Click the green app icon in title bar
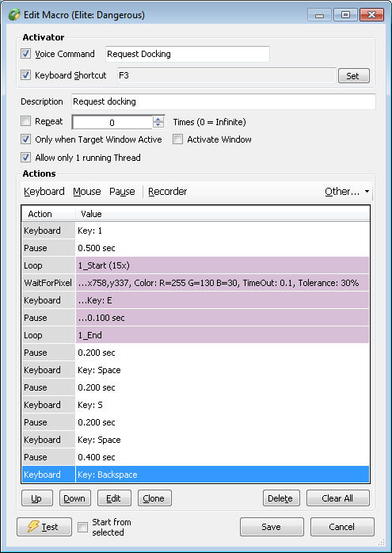This screenshot has width=392, height=553. coord(14,15)
